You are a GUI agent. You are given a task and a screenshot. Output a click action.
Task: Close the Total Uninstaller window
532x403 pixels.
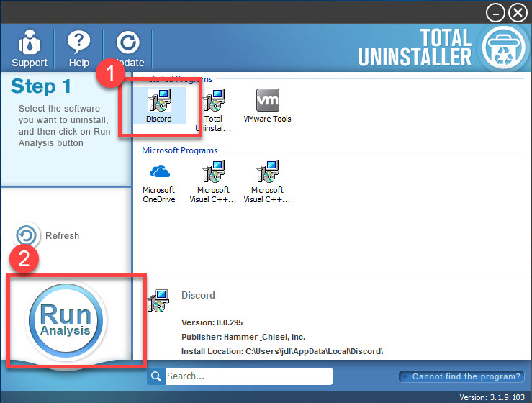point(518,13)
